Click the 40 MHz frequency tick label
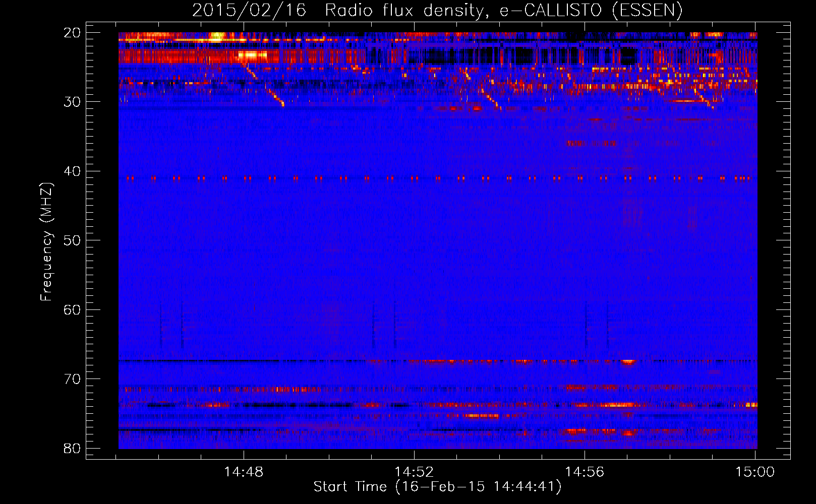The height and width of the screenshot is (504, 816). [x=72, y=171]
